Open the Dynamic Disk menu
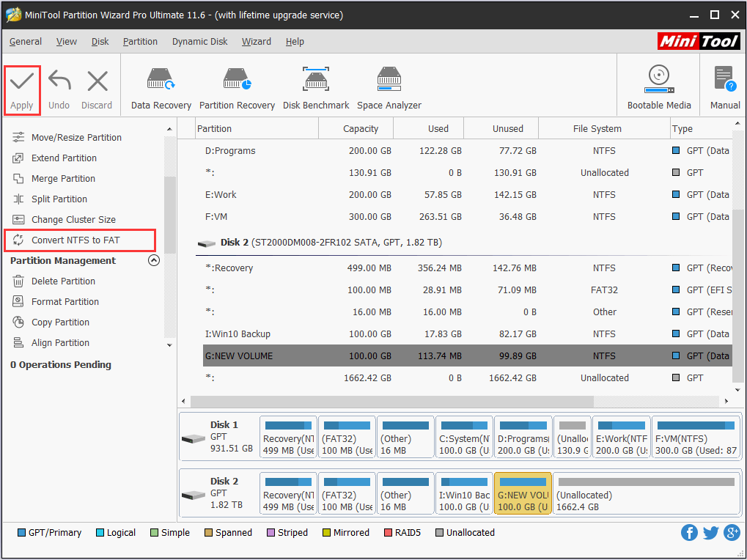747x560 pixels. click(x=199, y=42)
